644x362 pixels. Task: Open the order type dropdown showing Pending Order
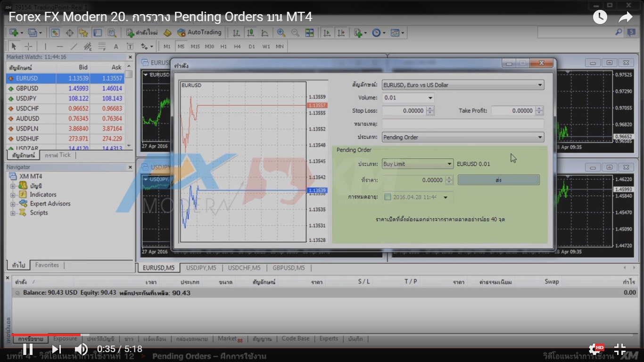(463, 137)
